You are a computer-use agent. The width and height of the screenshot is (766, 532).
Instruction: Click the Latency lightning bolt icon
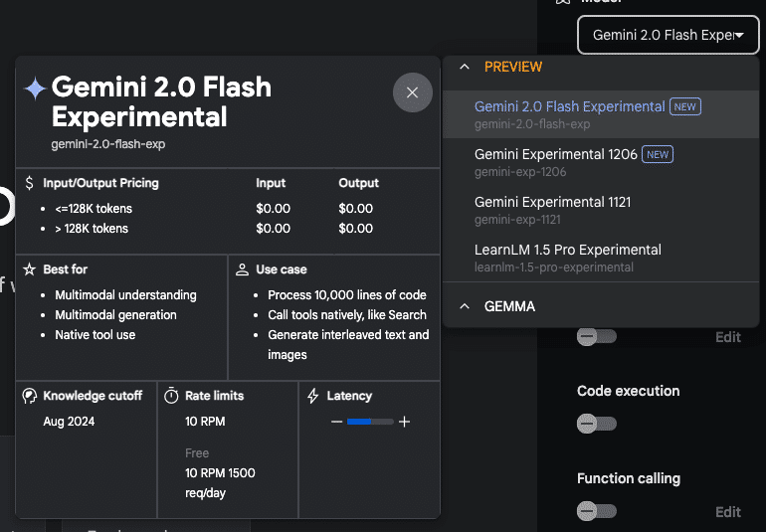click(313, 396)
